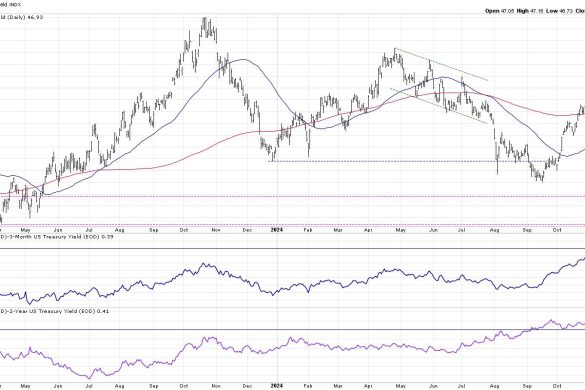Select the 2024 marker on the 2-Year yield panel axis
Image resolution: width=585 pixels, height=390 pixels.
(x=276, y=386)
